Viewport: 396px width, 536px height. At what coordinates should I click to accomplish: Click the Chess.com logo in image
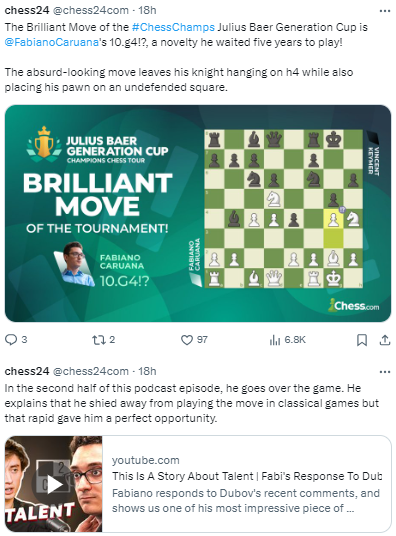(354, 305)
